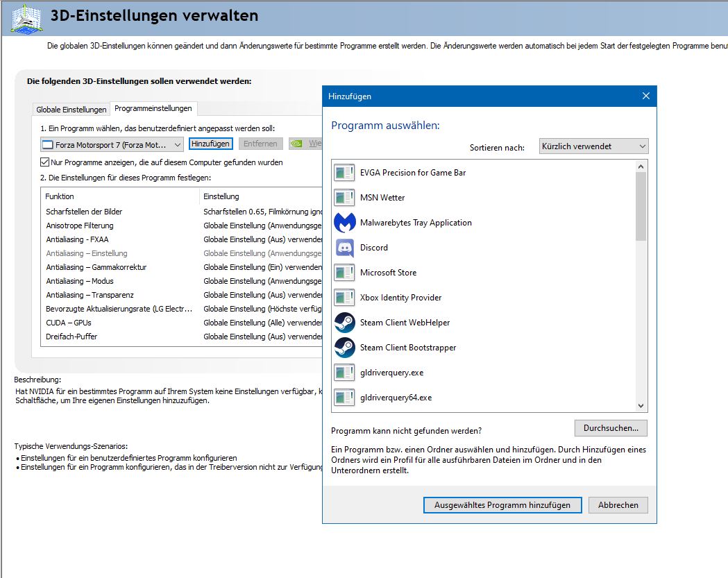728x578 pixels.
Task: Select 'Antialiasing – Modus' setting row
Action: [182, 281]
